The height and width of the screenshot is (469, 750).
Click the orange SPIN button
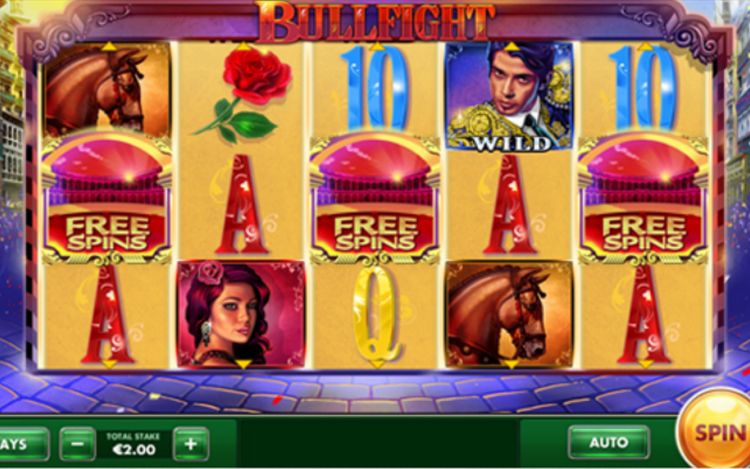pyautogui.click(x=715, y=431)
